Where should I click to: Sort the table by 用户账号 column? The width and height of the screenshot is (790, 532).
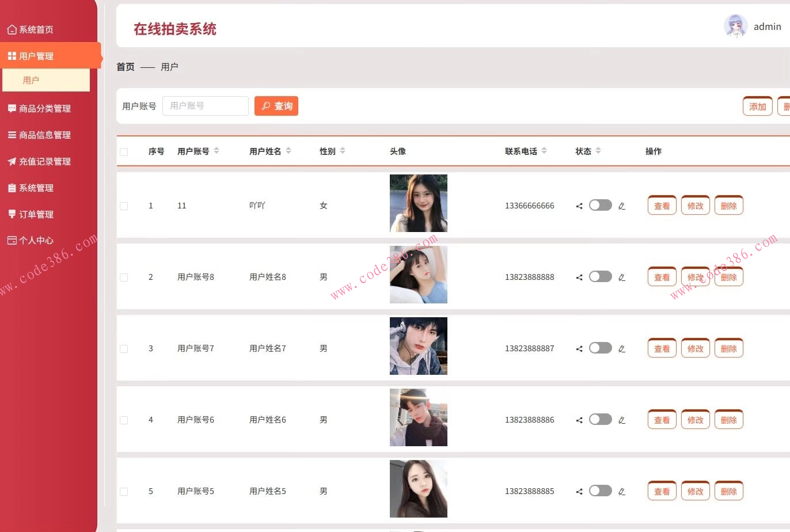(x=216, y=151)
